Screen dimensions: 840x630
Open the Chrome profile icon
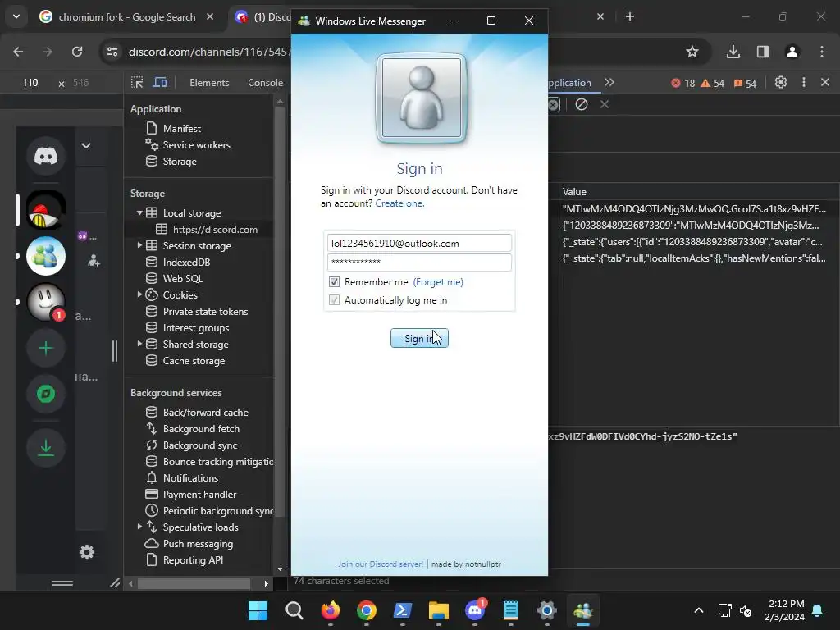(x=792, y=52)
